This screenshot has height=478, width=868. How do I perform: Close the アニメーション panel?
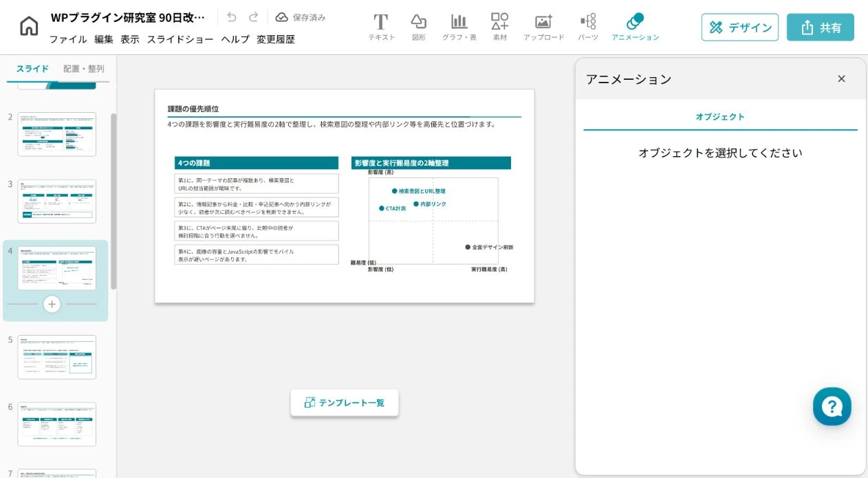point(841,78)
